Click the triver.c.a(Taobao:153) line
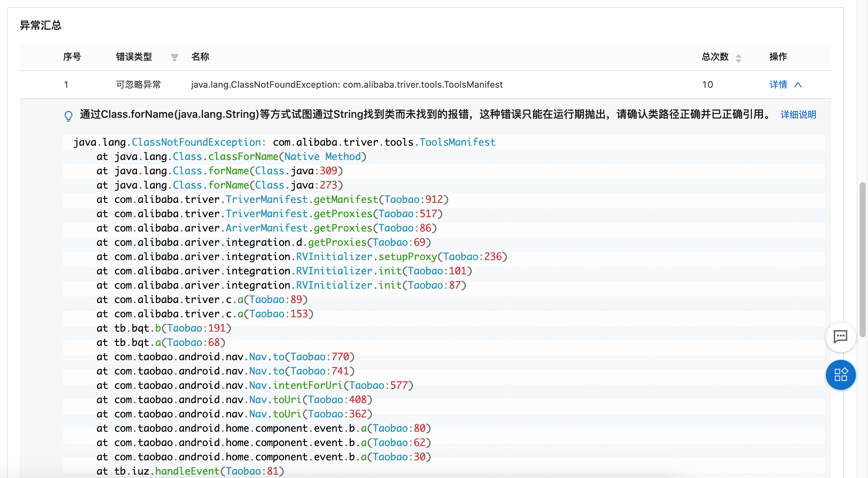Image resolution: width=868 pixels, height=478 pixels. (x=205, y=314)
